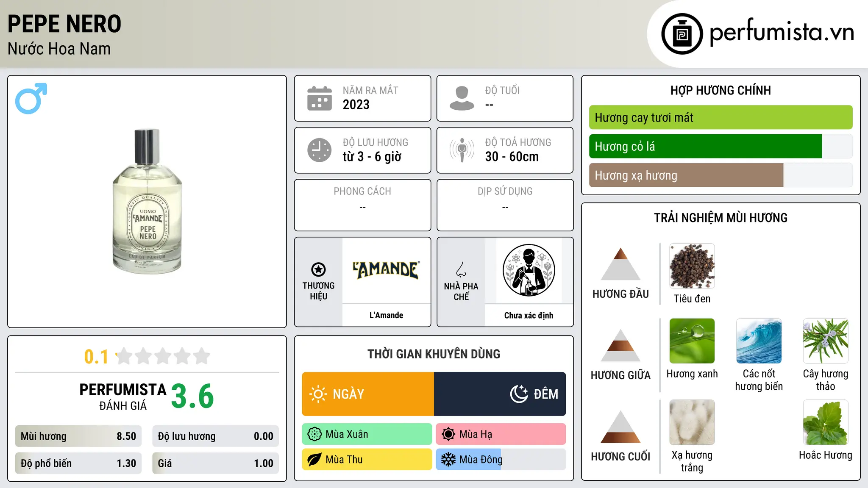Open the L'Amande brand logo image
This screenshot has width=868, height=488.
click(386, 270)
